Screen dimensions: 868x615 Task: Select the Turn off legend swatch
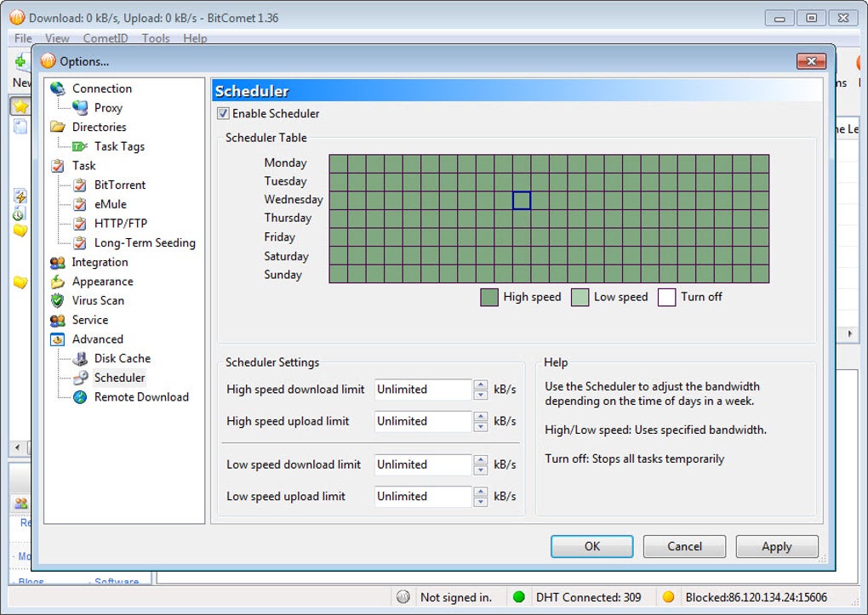666,297
